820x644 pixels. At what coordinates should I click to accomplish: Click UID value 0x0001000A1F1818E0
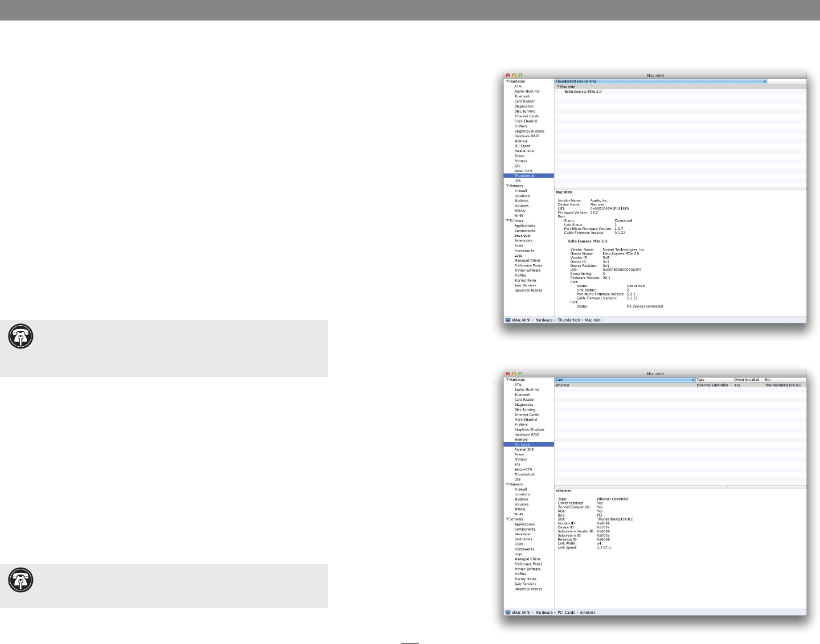coord(609,208)
